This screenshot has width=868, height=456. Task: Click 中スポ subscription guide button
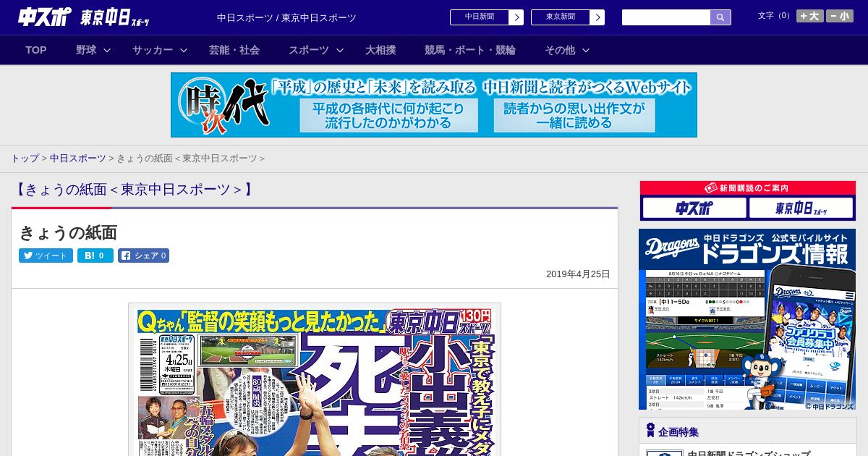694,208
